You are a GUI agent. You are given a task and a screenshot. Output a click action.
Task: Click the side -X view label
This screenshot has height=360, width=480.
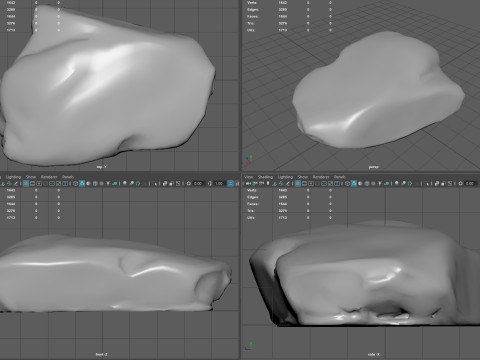click(374, 354)
